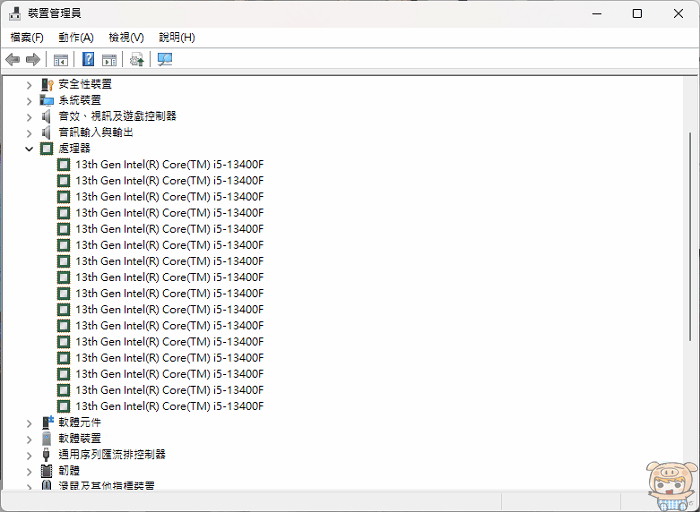This screenshot has height=512, width=700.
Task: Collapse the 處理器 node
Action: [29, 149]
